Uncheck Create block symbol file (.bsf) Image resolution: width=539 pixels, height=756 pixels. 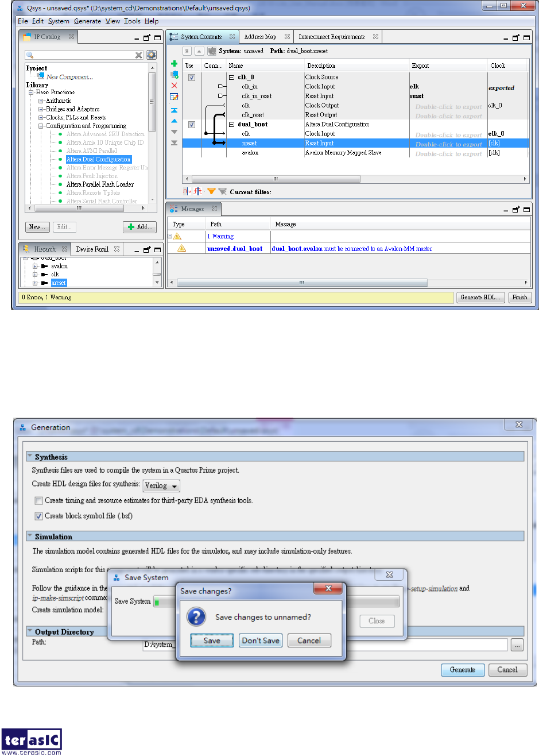pyautogui.click(x=38, y=516)
